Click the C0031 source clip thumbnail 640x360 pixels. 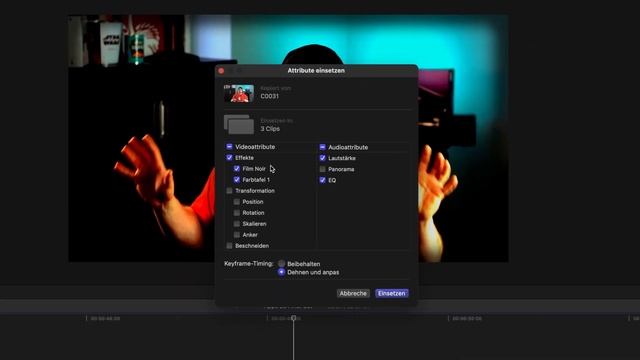[239, 93]
